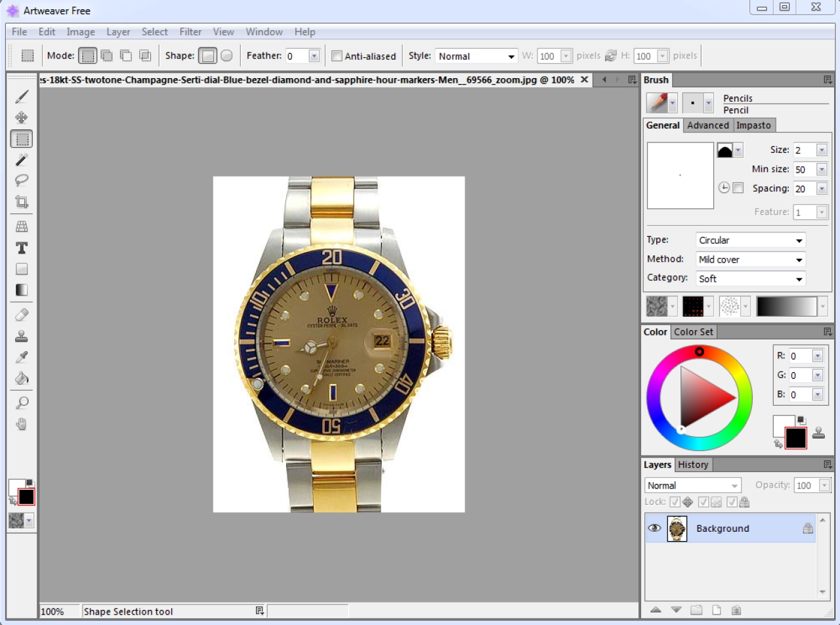Select the Brush tool in the toolbox

[x=22, y=97]
